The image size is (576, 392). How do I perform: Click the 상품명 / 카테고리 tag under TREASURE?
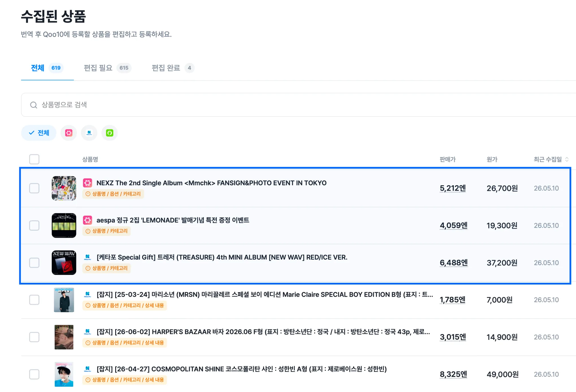[106, 268]
